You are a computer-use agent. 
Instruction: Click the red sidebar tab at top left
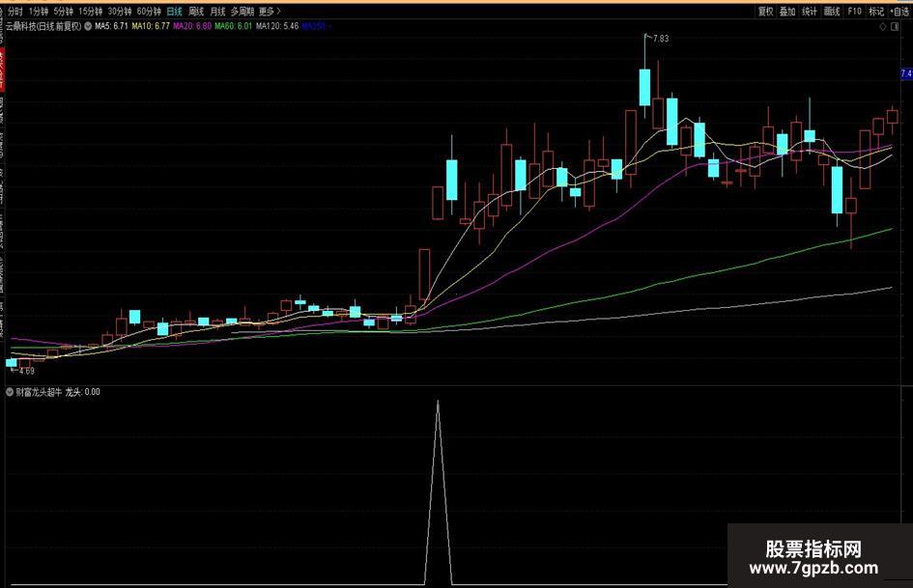(2, 70)
